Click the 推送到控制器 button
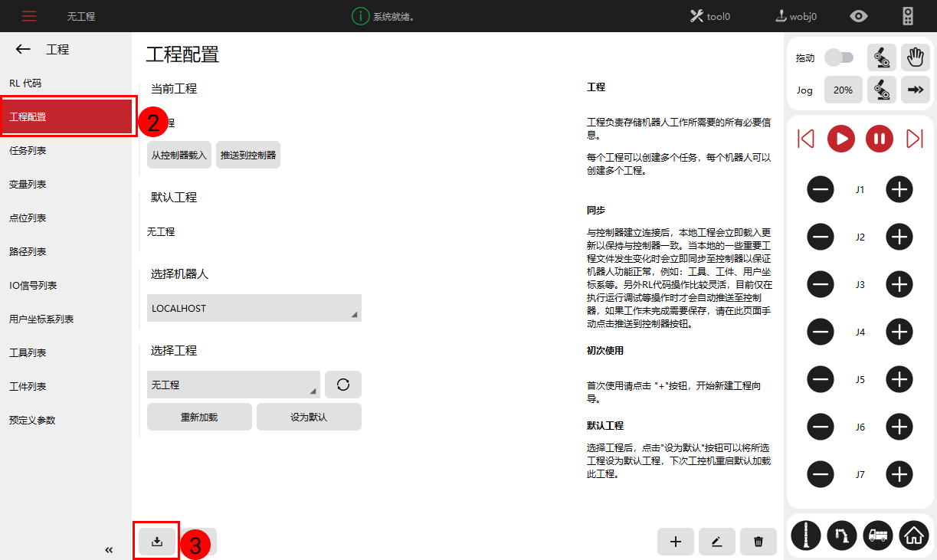The width and height of the screenshot is (937, 560). pyautogui.click(x=247, y=154)
